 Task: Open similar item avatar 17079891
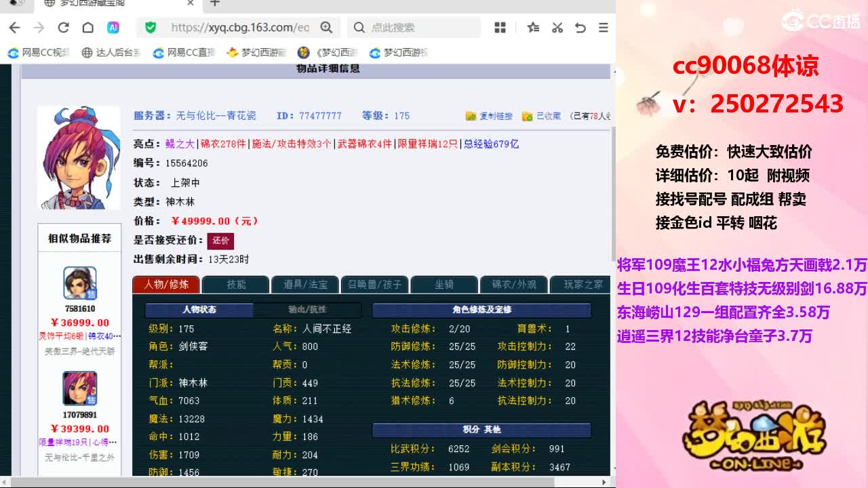coord(80,389)
